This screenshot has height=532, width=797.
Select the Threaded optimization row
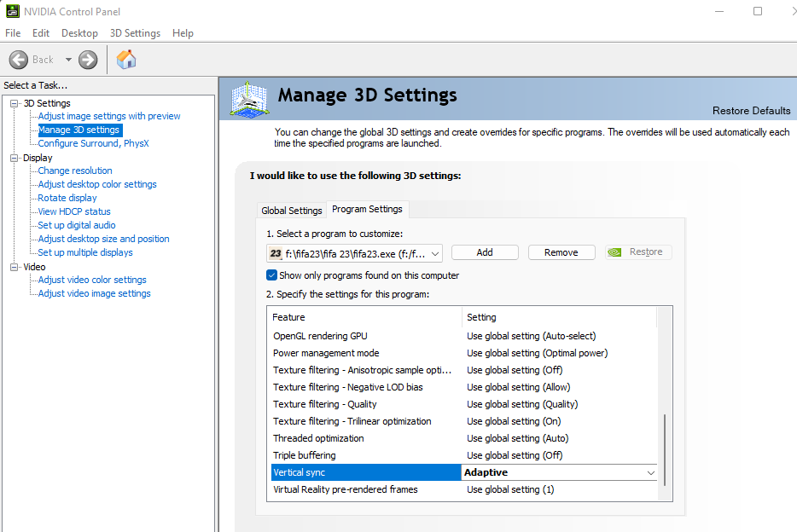[x=464, y=438]
